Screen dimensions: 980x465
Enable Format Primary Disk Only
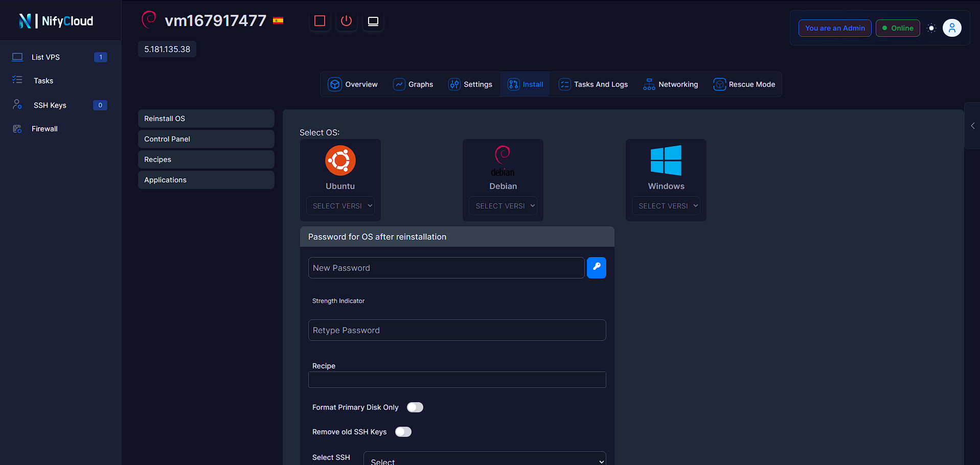(415, 407)
